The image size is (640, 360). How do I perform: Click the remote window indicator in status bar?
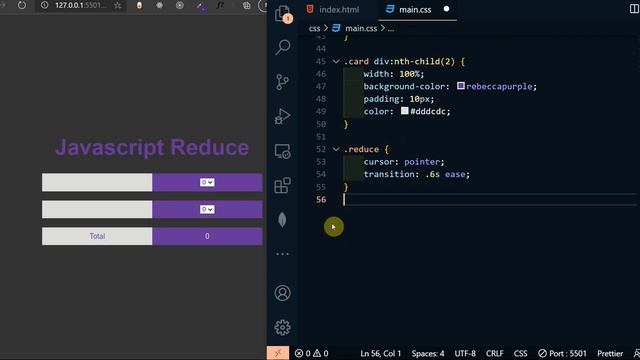pyautogui.click(x=278, y=353)
